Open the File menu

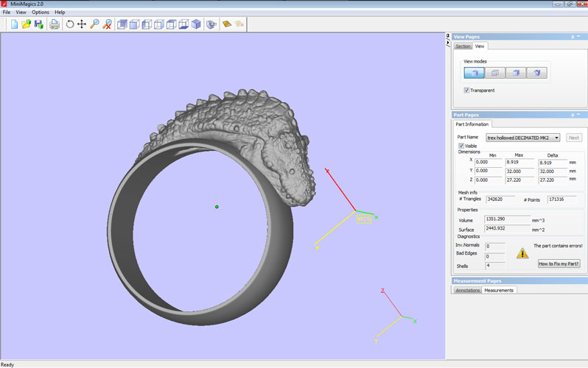point(7,12)
